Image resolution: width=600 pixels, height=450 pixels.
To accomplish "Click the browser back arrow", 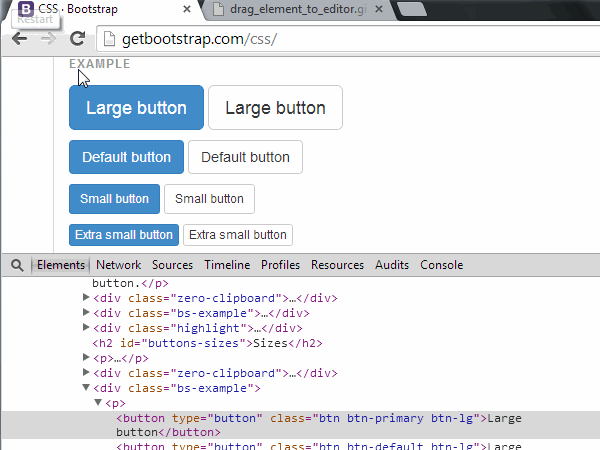I will 19,39.
